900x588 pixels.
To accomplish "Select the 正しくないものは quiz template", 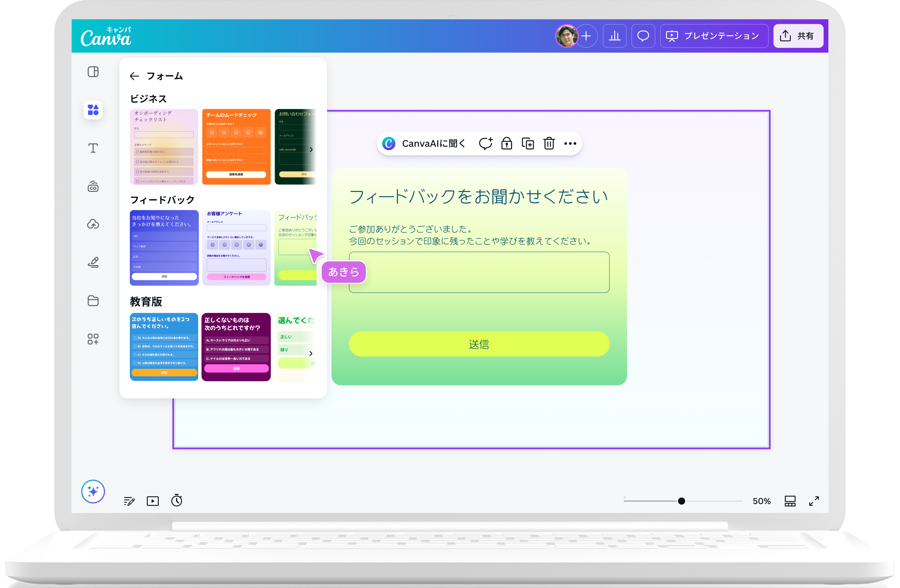I will pos(236,346).
